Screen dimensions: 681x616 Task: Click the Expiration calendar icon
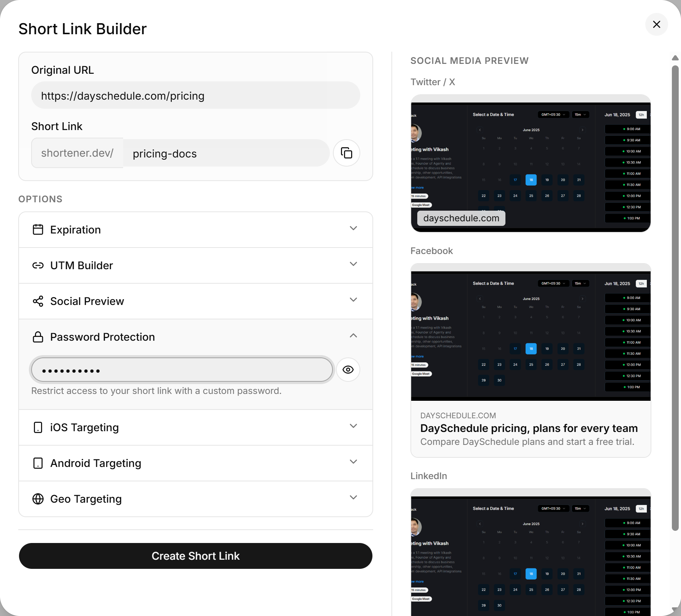tap(38, 230)
